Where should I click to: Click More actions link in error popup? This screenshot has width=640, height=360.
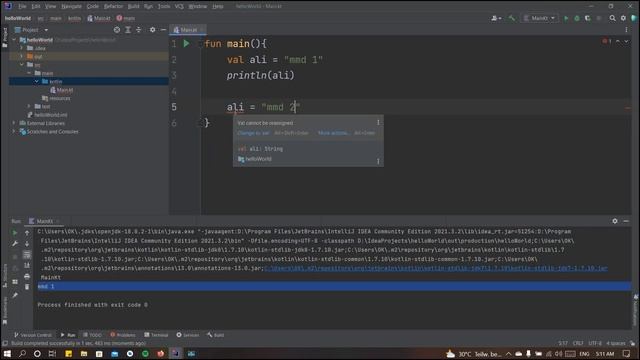tap(333, 133)
